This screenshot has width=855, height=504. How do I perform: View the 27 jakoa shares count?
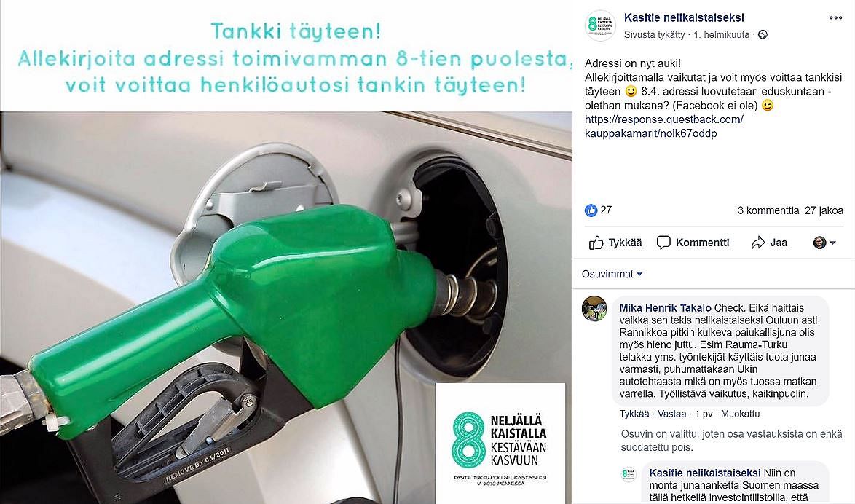coord(824,210)
